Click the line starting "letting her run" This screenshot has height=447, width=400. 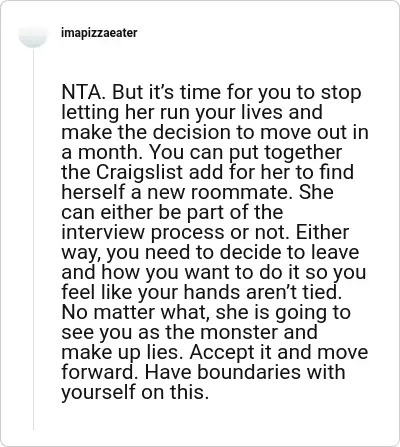pos(192,112)
